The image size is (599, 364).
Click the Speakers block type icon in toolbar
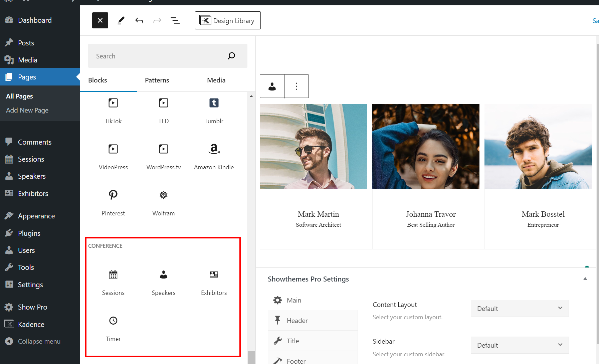(x=272, y=86)
